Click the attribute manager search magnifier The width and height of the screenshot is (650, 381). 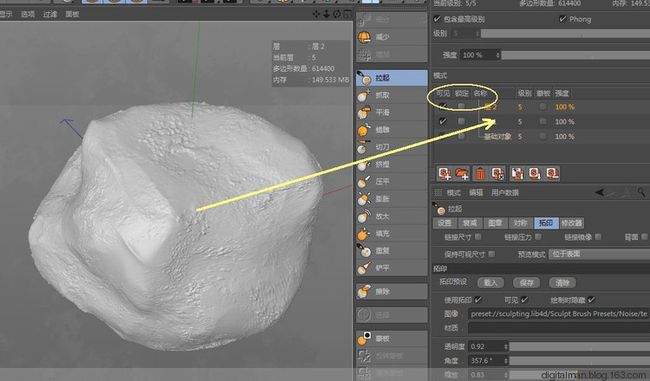[642, 192]
